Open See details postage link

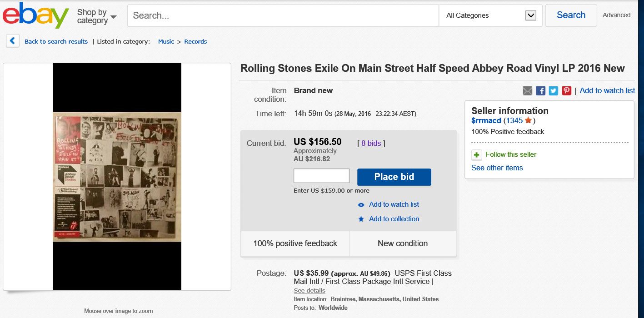coord(310,290)
